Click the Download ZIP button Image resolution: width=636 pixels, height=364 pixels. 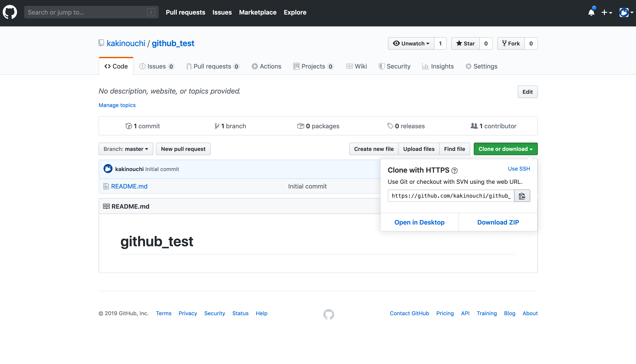pyautogui.click(x=498, y=222)
